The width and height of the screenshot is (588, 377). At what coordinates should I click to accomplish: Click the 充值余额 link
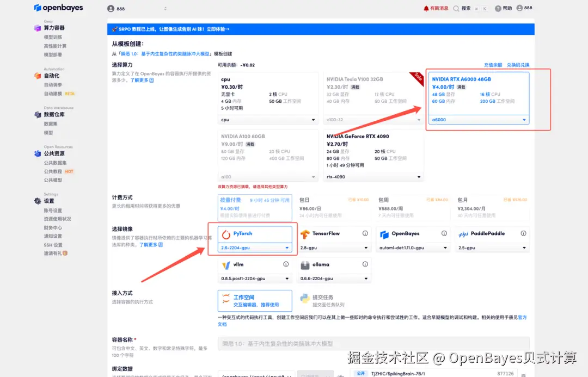click(x=493, y=65)
